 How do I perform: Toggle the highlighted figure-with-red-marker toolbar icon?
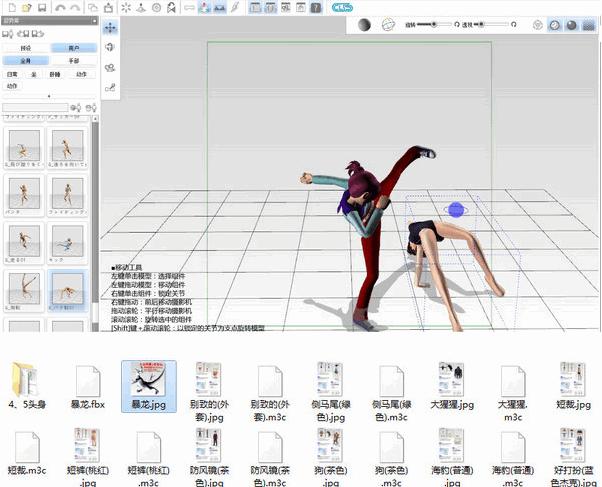click(204, 7)
